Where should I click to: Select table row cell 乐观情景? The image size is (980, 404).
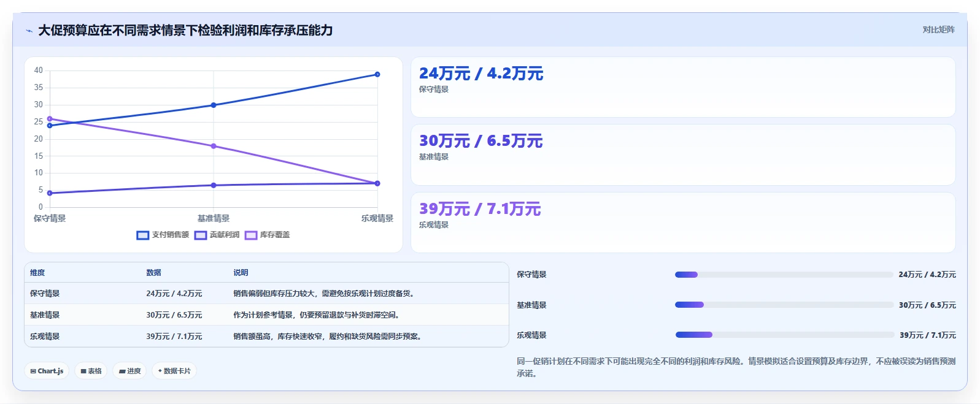[x=45, y=337]
